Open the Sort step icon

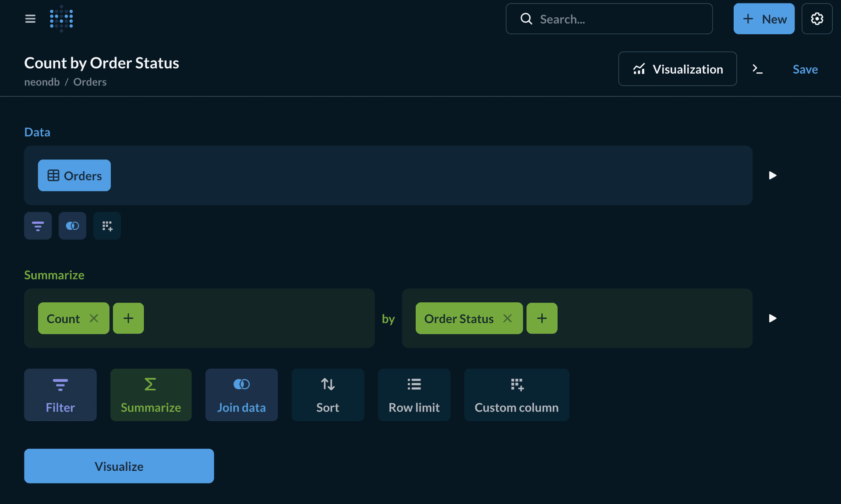coord(328,395)
